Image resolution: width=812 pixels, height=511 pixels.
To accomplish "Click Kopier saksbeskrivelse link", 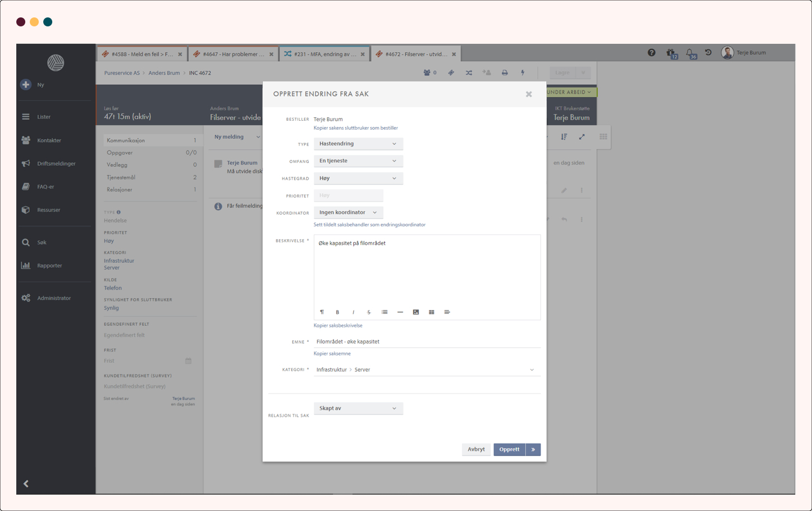I will click(x=338, y=326).
